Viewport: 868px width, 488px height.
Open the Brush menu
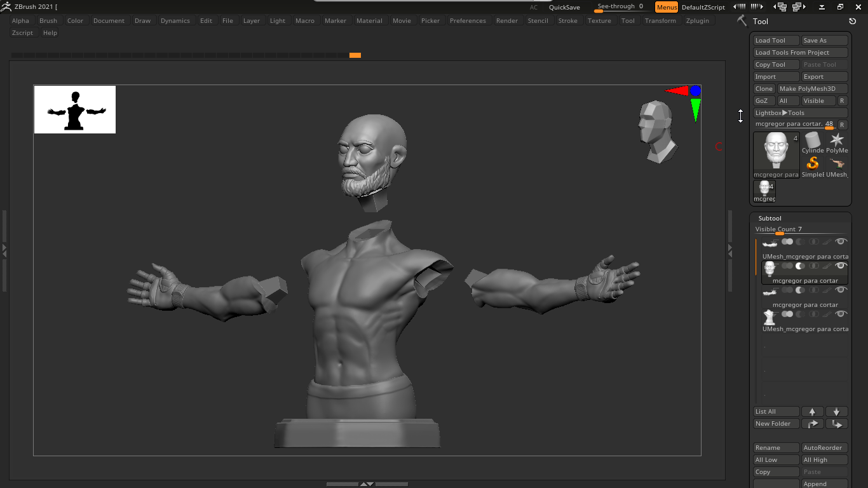48,20
